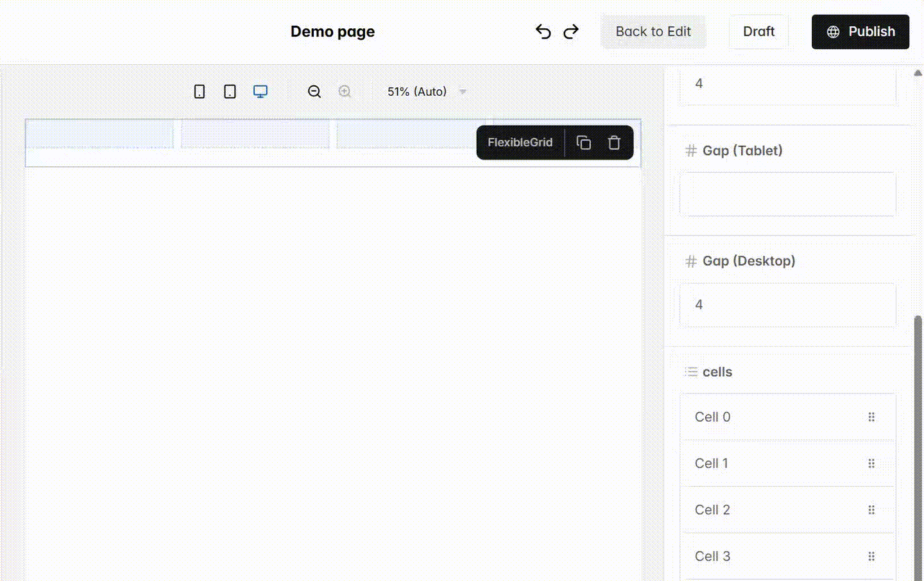Select the mobile preview icon
924x581 pixels.
click(x=199, y=91)
